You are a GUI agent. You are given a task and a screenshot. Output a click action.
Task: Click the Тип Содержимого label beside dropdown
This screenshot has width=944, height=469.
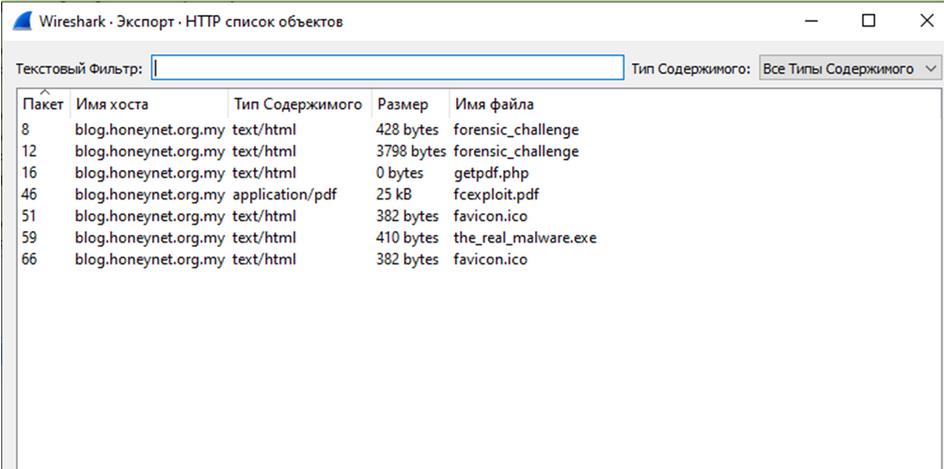pyautogui.click(x=691, y=69)
